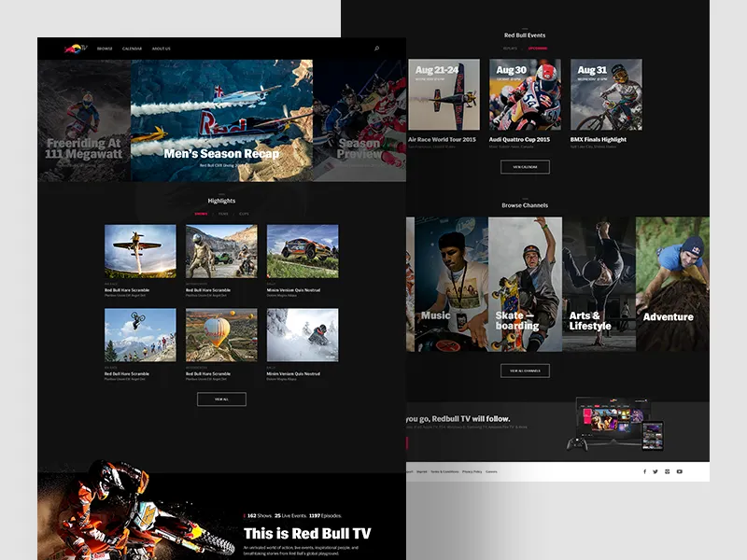Click the Air Race World Tour 2015 title
This screenshot has width=747, height=560.
442,139
